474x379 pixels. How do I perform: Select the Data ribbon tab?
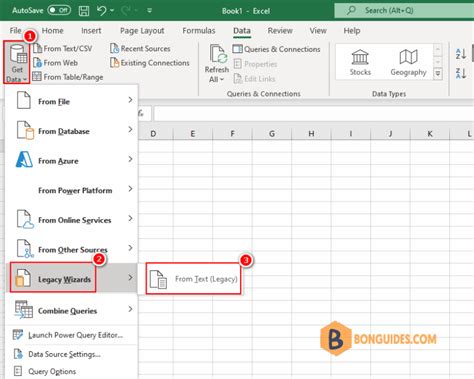242,30
